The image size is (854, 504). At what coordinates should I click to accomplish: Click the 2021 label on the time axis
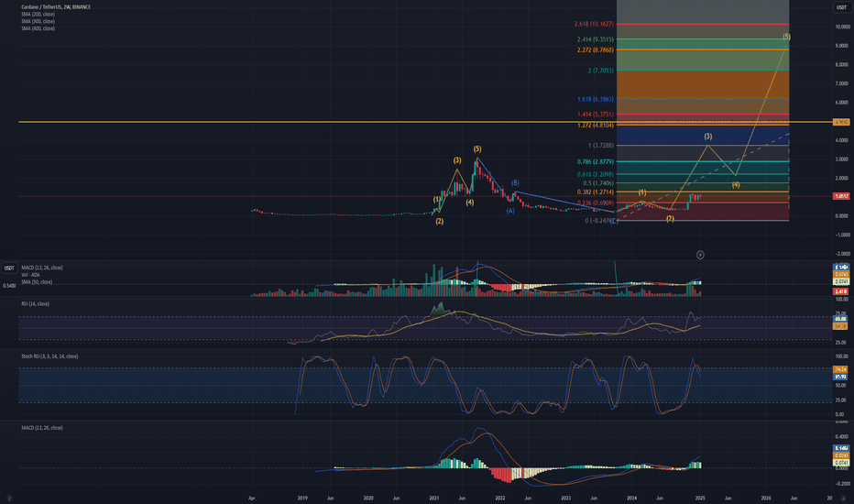(x=434, y=498)
